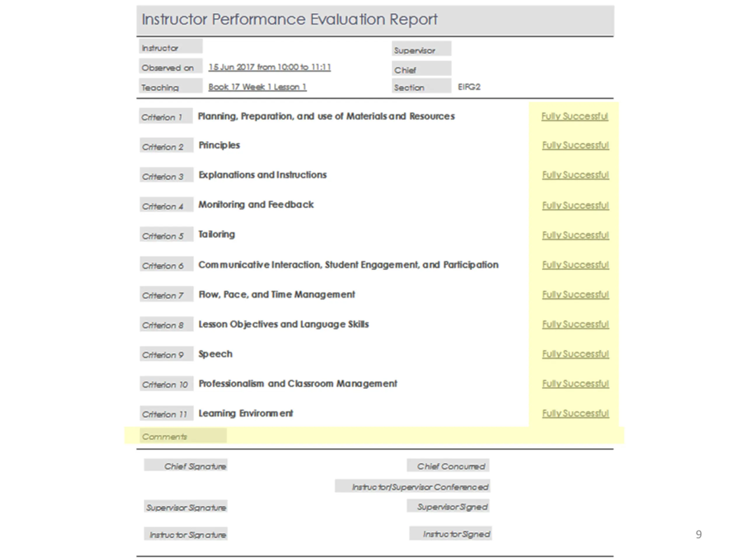Select Learning Environment Fully Successful link
Image resolution: width=747 pixels, height=560 pixels.
575,414
